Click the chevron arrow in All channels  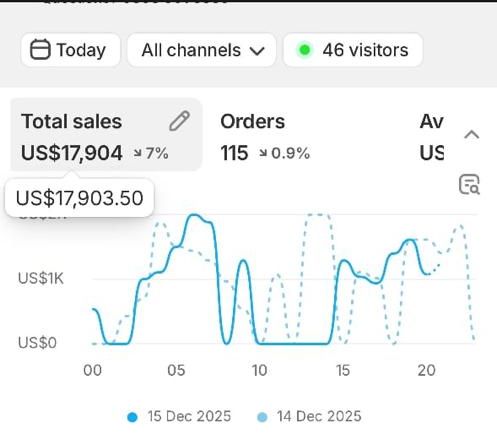257,51
